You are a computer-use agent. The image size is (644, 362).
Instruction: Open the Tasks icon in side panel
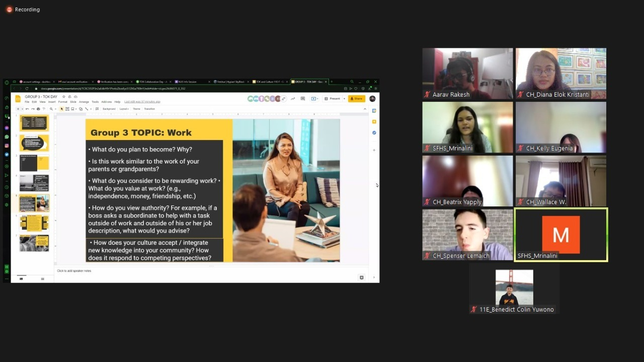pyautogui.click(x=374, y=132)
